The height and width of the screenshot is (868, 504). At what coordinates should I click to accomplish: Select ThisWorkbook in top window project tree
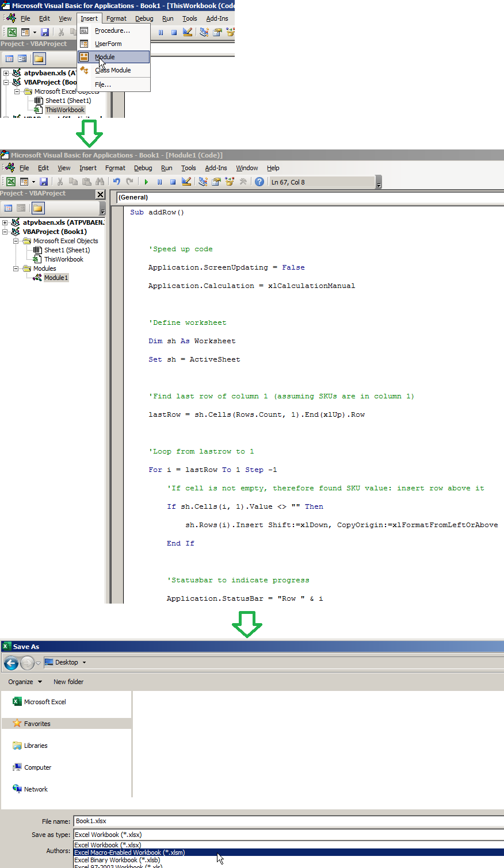[64, 110]
